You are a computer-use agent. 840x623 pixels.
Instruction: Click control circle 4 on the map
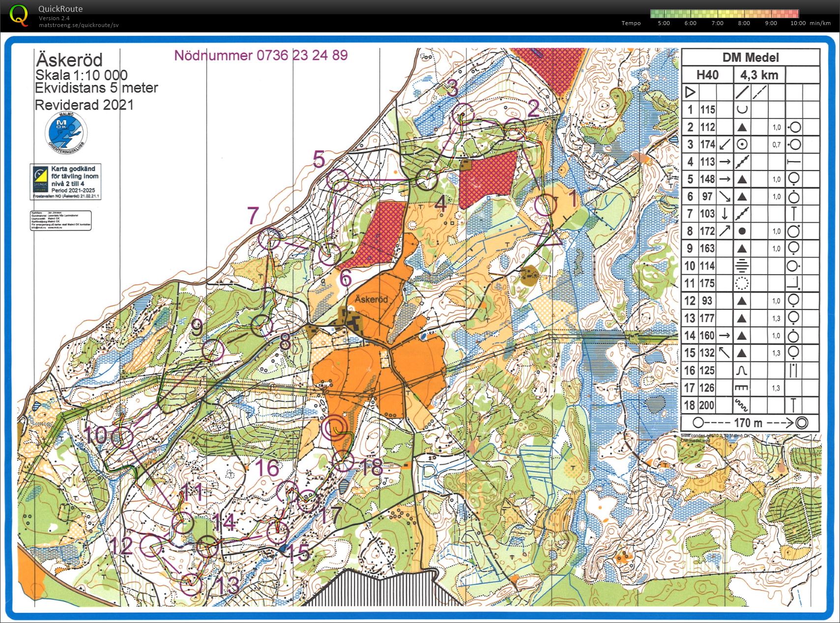[x=427, y=179]
